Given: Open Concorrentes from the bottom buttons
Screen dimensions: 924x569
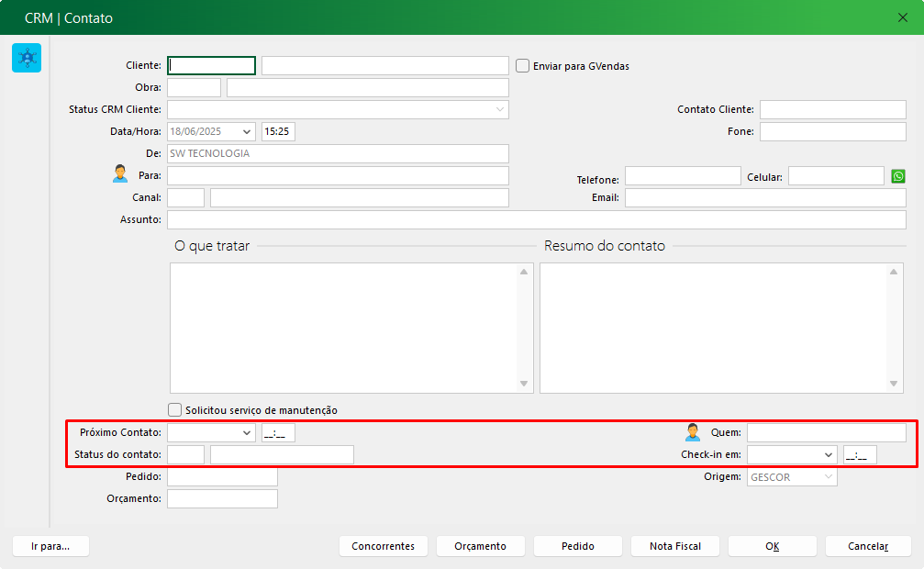Looking at the screenshot, I should point(383,546).
